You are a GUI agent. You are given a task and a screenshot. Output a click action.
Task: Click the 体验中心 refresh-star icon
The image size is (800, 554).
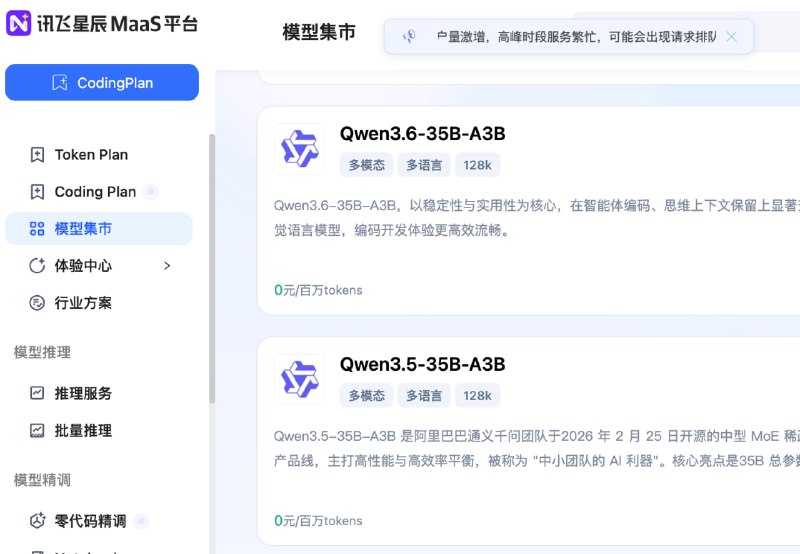click(37, 266)
